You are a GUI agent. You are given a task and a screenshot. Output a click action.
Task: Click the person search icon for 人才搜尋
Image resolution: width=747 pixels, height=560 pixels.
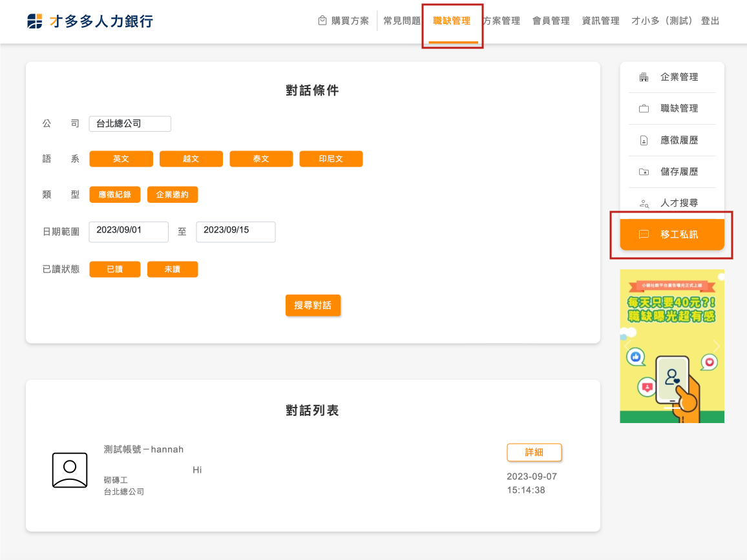point(644,203)
